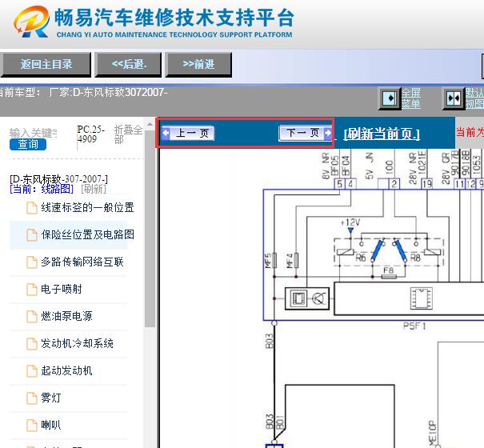The image size is (484, 448).
Task: Open 电子喷射 tree item
Action: point(62,289)
